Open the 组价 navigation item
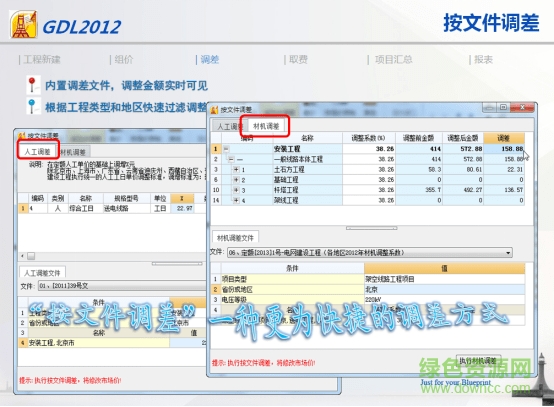The height and width of the screenshot is (407, 554). point(124,59)
